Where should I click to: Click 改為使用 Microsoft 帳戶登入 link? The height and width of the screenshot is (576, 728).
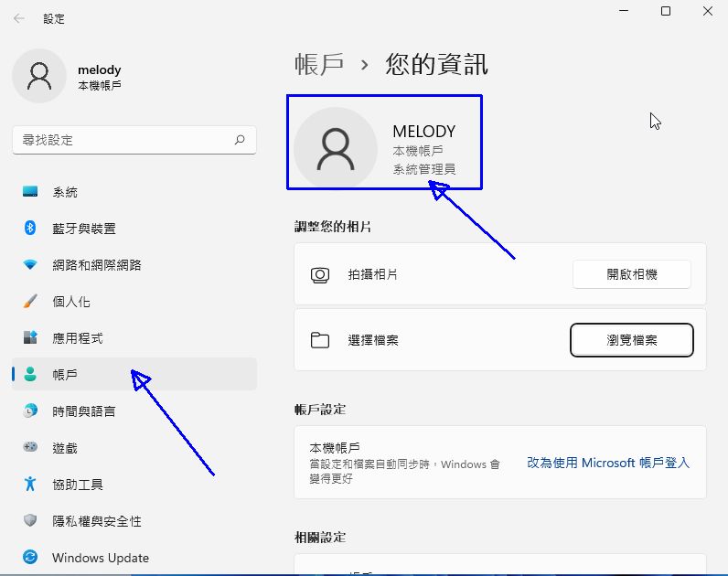(608, 463)
